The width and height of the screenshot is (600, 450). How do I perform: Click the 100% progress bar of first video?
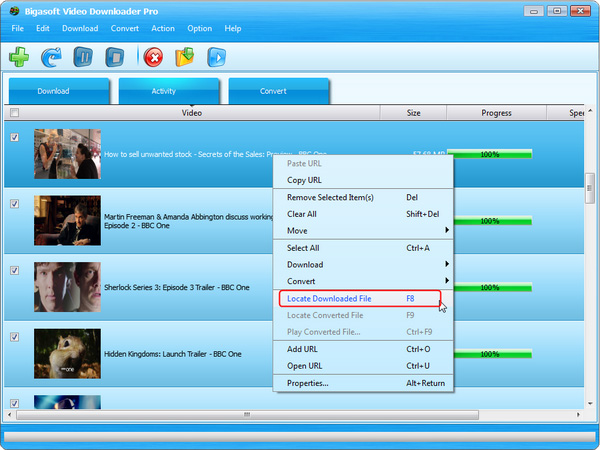click(490, 154)
